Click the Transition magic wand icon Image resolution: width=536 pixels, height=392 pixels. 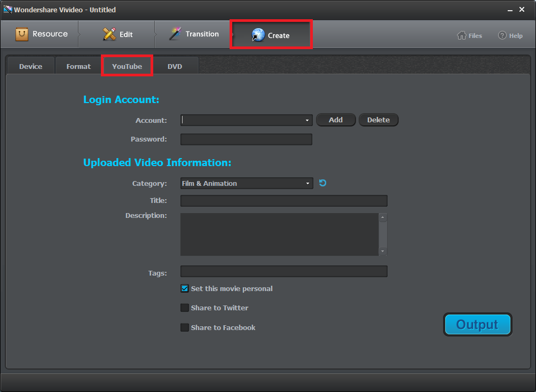pos(175,34)
